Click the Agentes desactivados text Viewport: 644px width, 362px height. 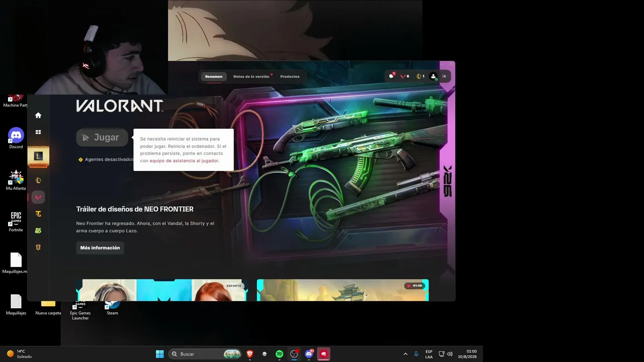tap(109, 159)
